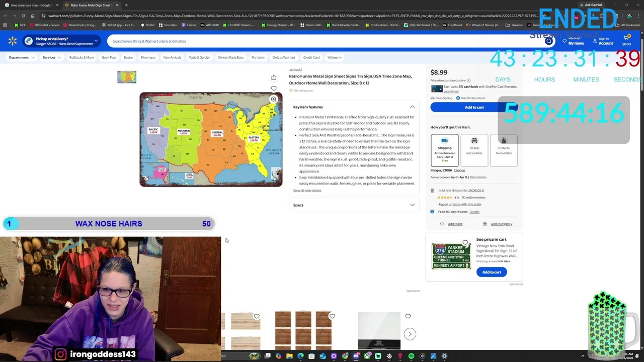Select the Pickup fulfillment option
Screen dimensions: 644x362
pos(474,150)
